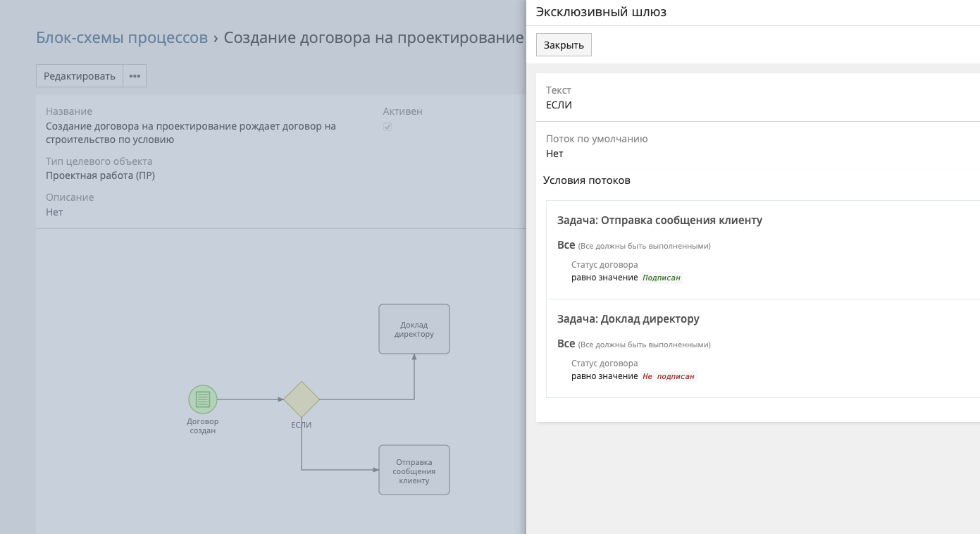Click the "Проектная работа (ПР)" target object type value
Screen dimensions: 980x534
(x=100, y=175)
